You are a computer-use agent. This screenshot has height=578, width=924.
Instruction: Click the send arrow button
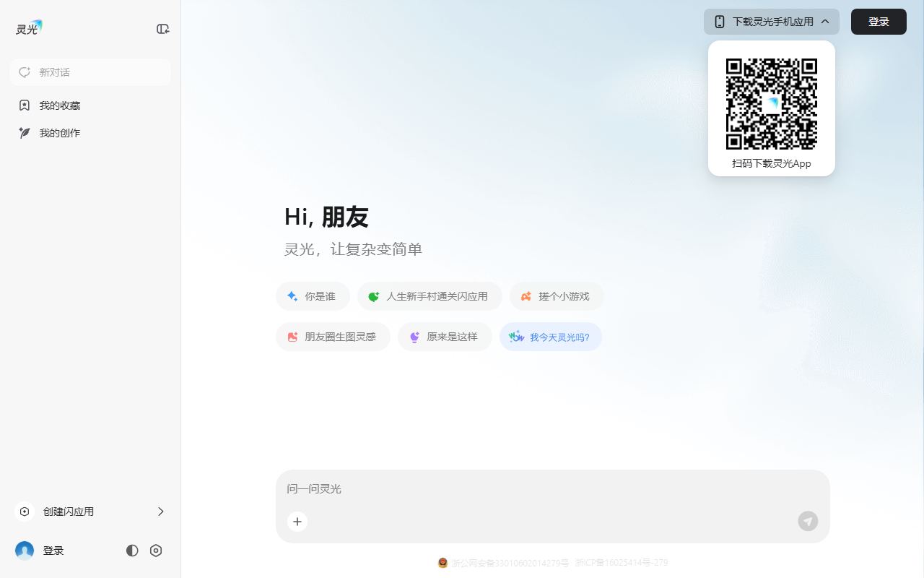click(808, 521)
